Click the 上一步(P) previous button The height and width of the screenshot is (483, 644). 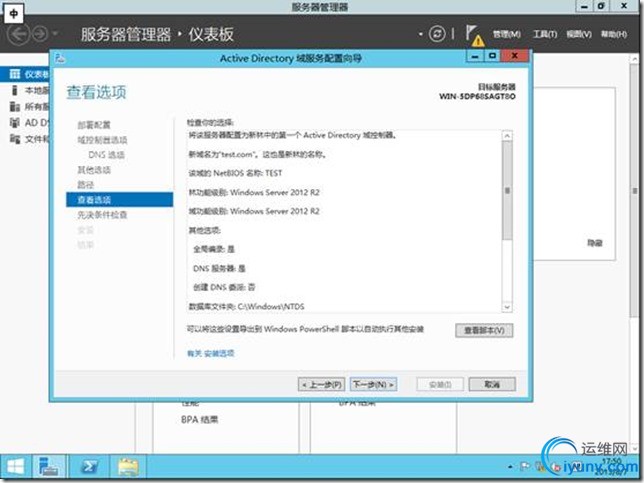click(x=322, y=384)
